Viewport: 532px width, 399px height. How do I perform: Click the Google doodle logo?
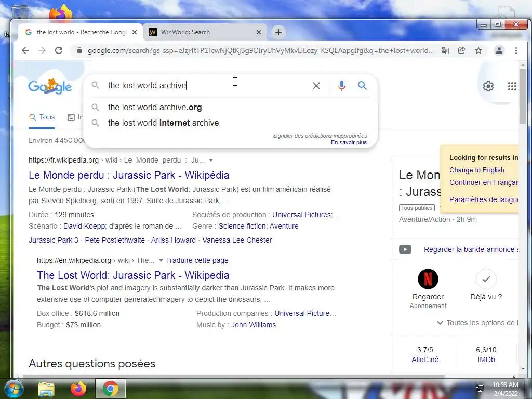click(50, 86)
